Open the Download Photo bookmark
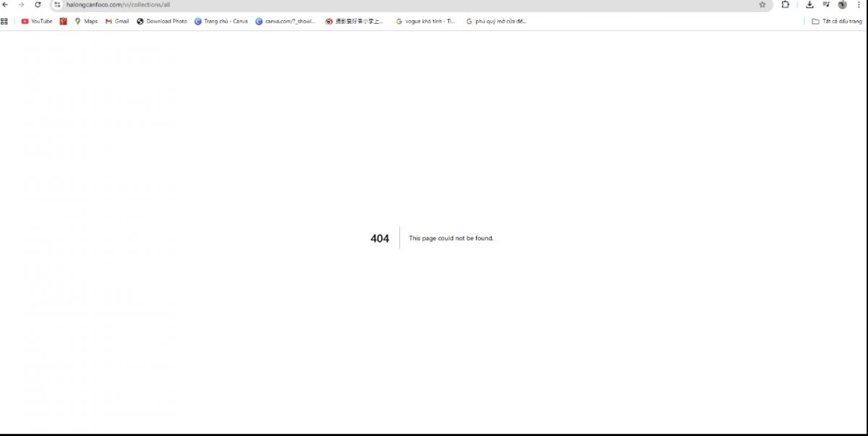 click(161, 21)
